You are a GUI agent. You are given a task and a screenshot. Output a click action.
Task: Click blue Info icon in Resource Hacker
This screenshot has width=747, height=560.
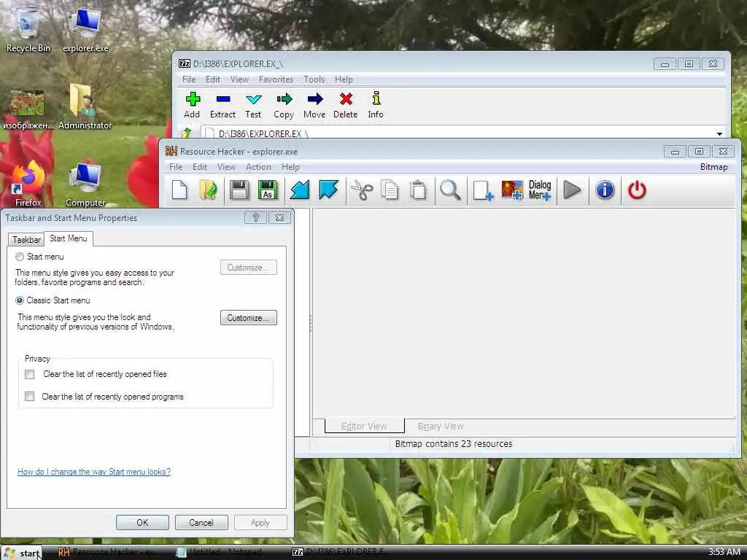605,190
